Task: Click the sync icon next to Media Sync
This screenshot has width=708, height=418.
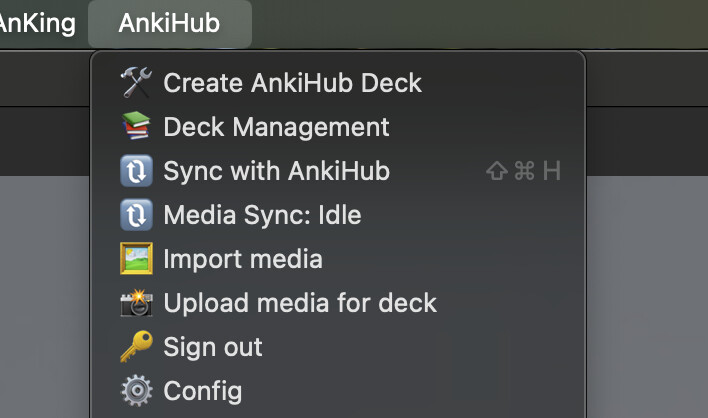Action: 135,215
